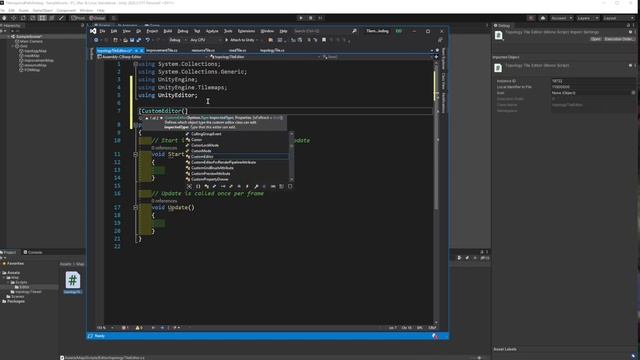
Task: Click the Undo toolbar icon
Action: click(147, 40)
